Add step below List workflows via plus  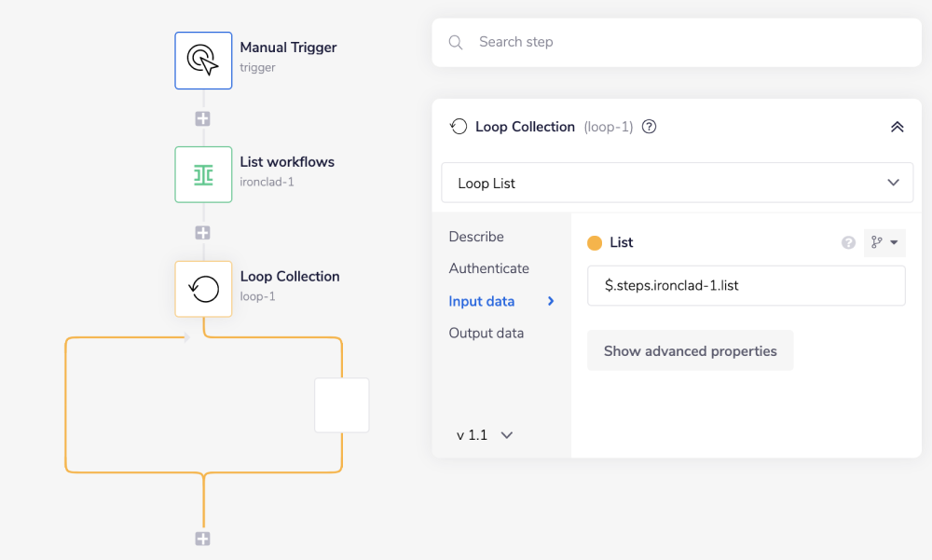pos(202,233)
